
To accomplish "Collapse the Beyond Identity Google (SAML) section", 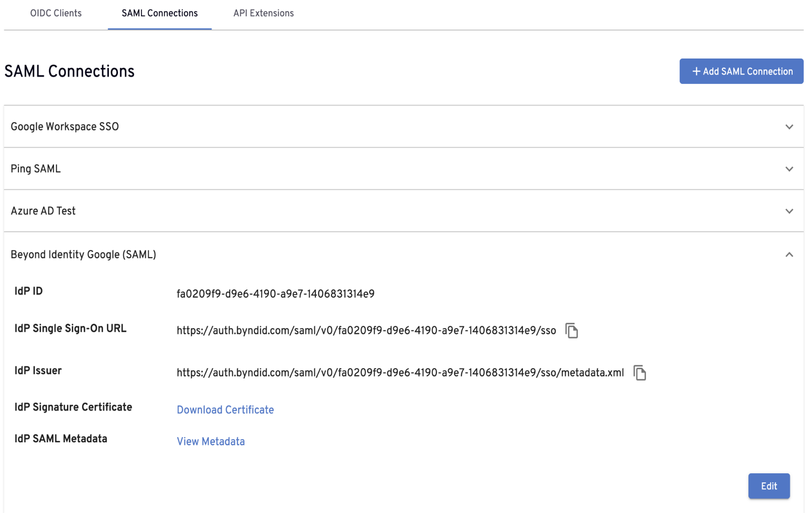I will pyautogui.click(x=789, y=254).
